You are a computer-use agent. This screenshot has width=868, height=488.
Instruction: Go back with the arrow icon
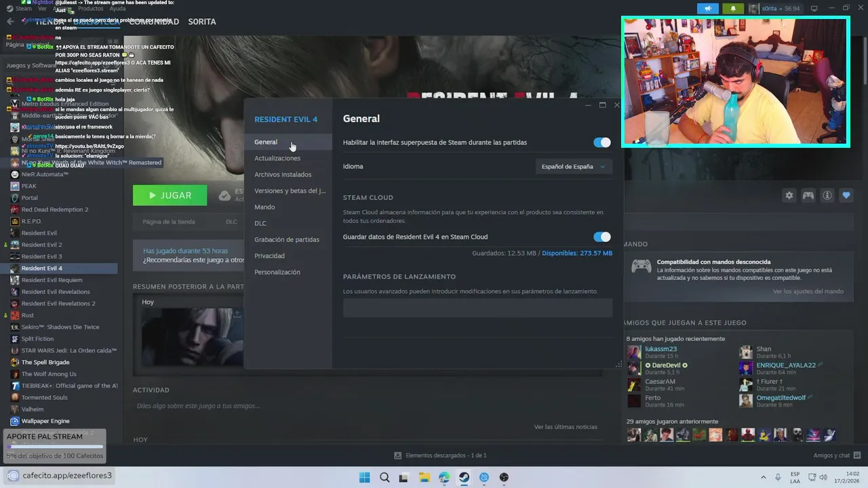pos(10,22)
